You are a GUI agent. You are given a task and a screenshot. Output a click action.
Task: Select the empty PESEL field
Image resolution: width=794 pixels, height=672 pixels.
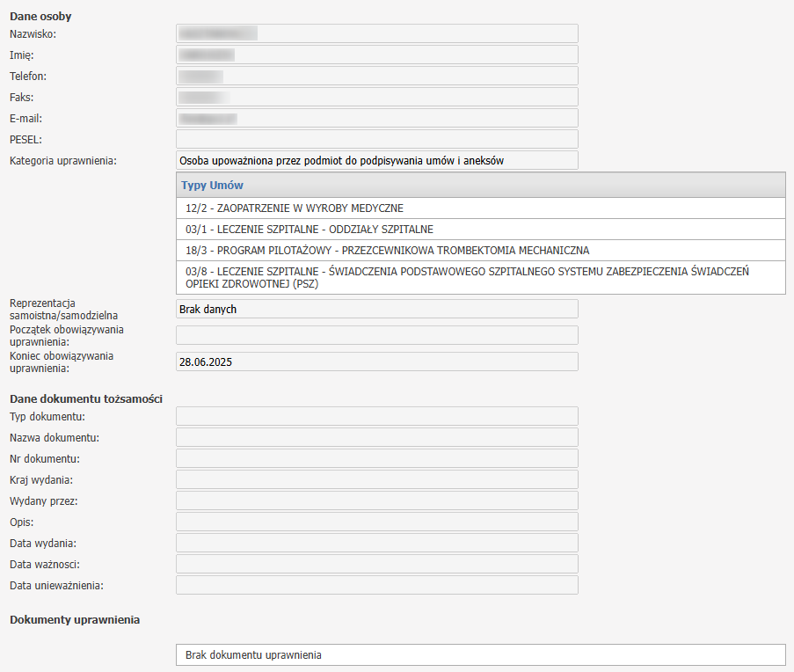[377, 139]
